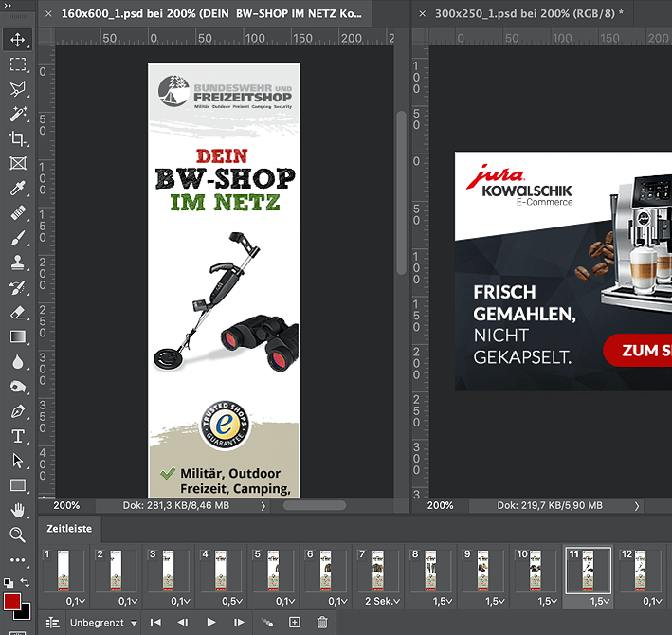Select the Magic Wand tool
Image resolution: width=672 pixels, height=635 pixels.
coord(18,114)
